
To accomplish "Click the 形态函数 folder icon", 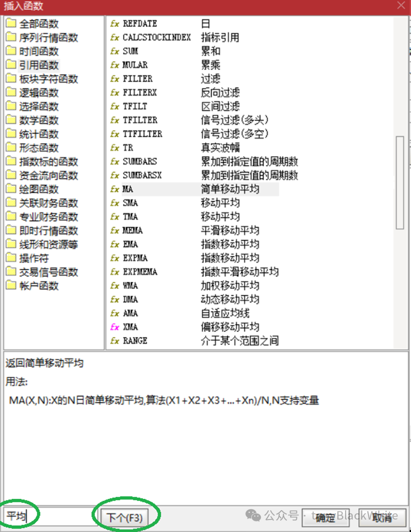I will point(11,147).
